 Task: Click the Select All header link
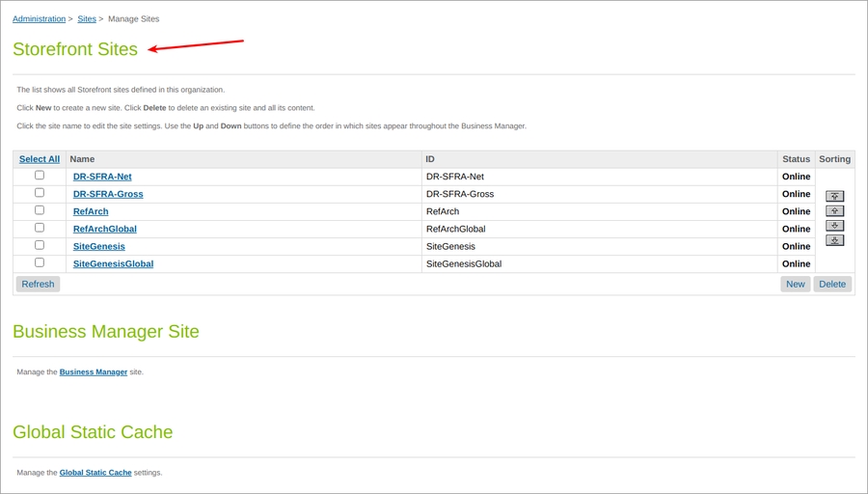tap(40, 159)
